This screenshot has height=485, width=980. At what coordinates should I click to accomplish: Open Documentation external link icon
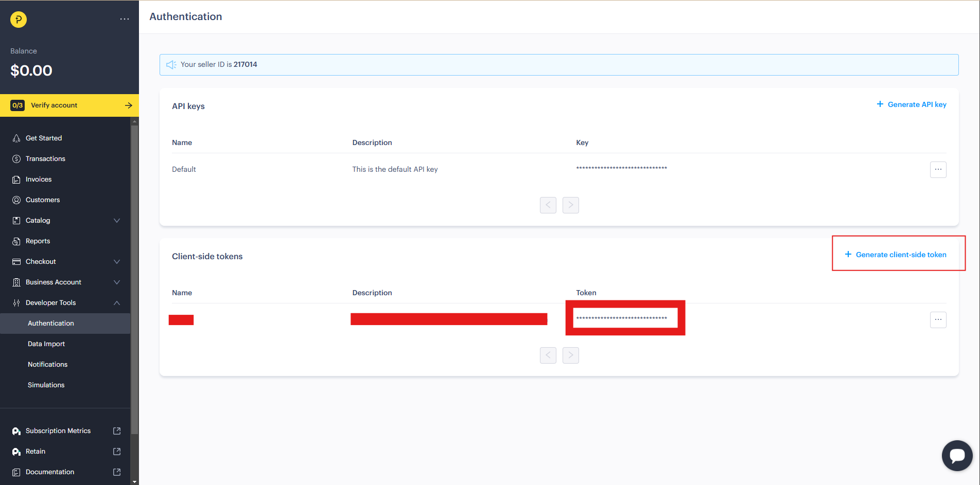click(117, 472)
